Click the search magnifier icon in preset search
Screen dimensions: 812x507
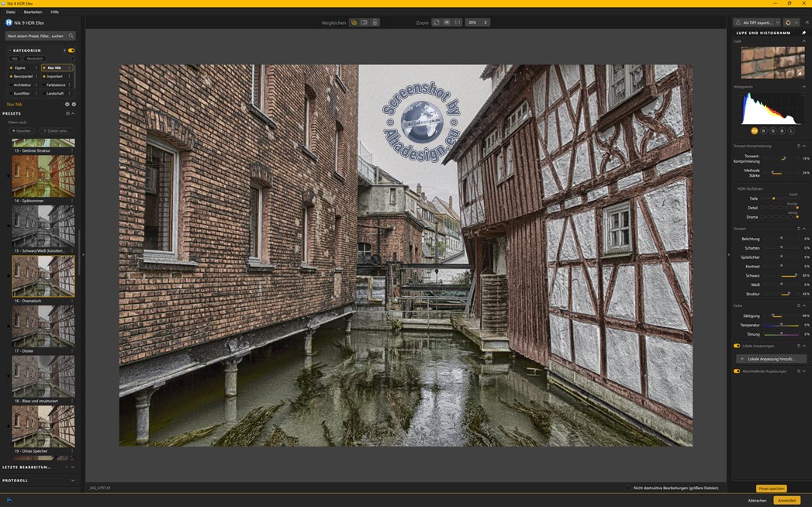pos(71,36)
